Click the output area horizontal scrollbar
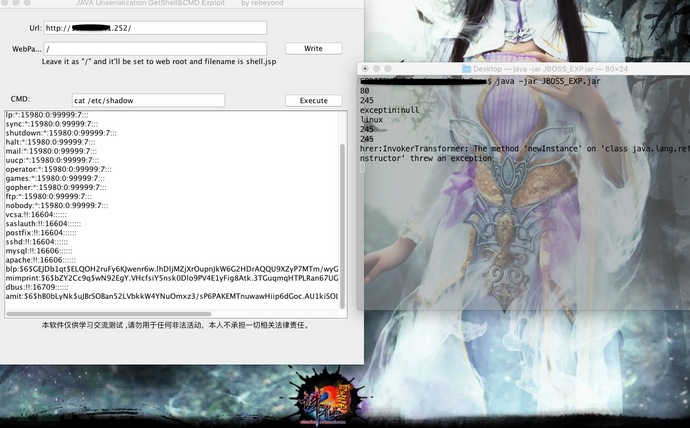 click(109, 314)
